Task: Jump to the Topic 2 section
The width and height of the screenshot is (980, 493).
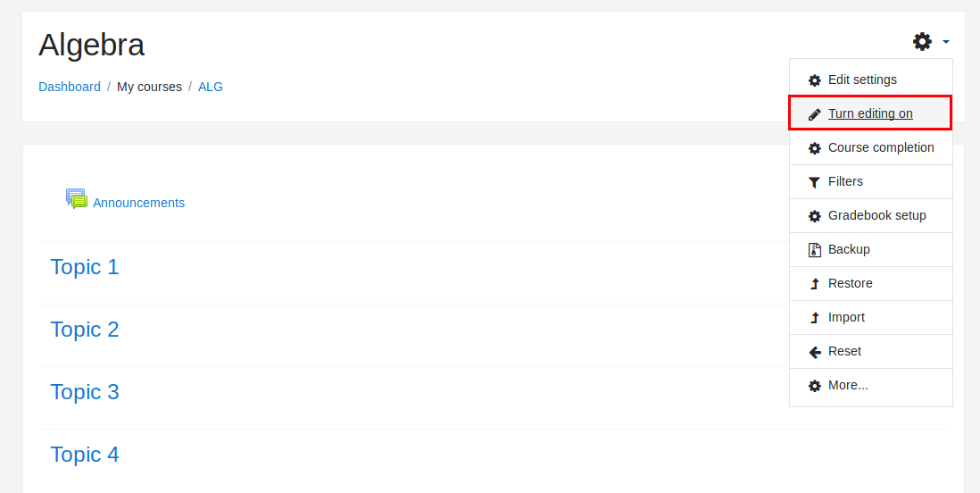Action: pos(85,330)
